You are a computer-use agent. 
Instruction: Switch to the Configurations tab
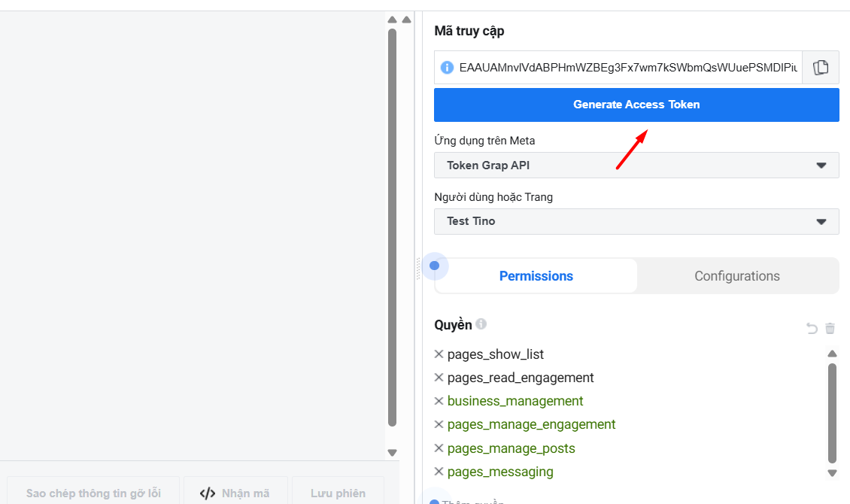(737, 276)
